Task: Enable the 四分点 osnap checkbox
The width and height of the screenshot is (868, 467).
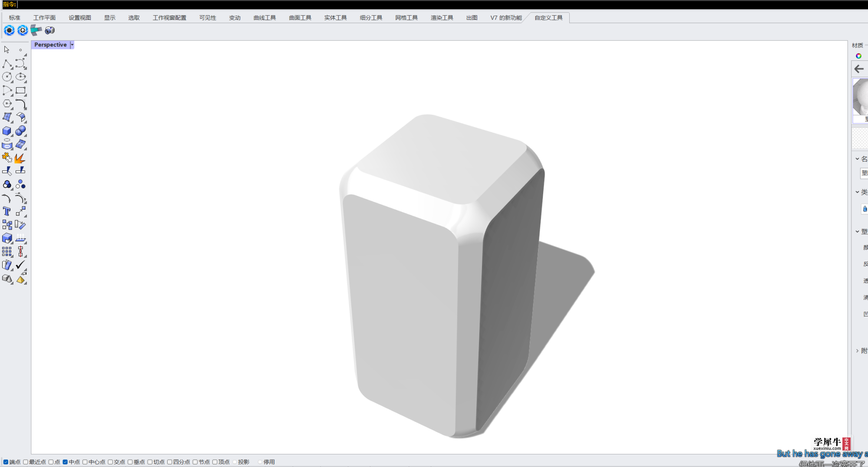Action: (x=170, y=462)
